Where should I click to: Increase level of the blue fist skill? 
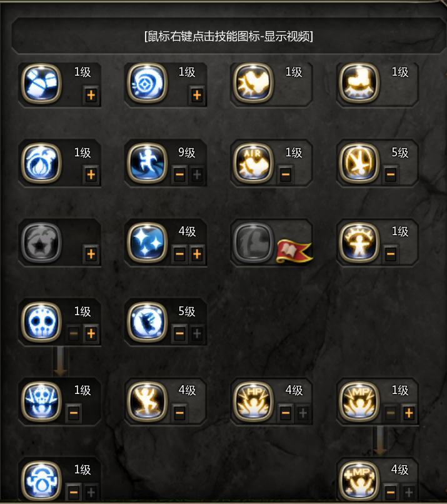pyautogui.click(x=91, y=95)
